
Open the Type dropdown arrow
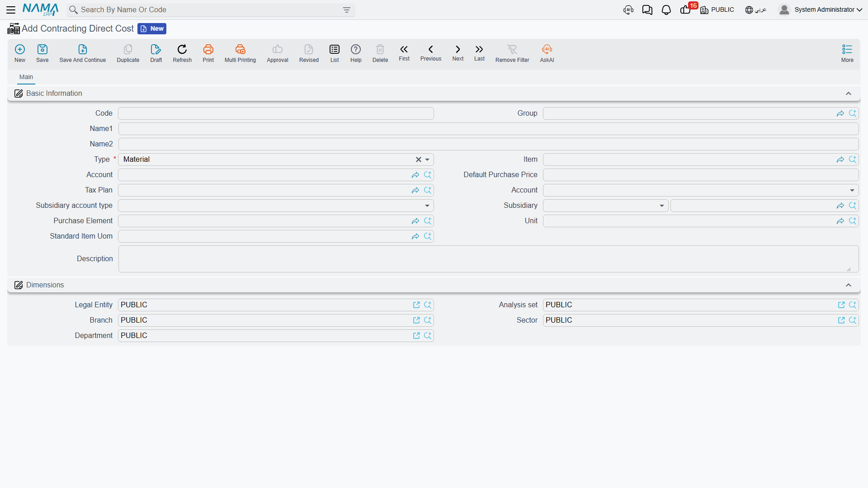pos(427,160)
